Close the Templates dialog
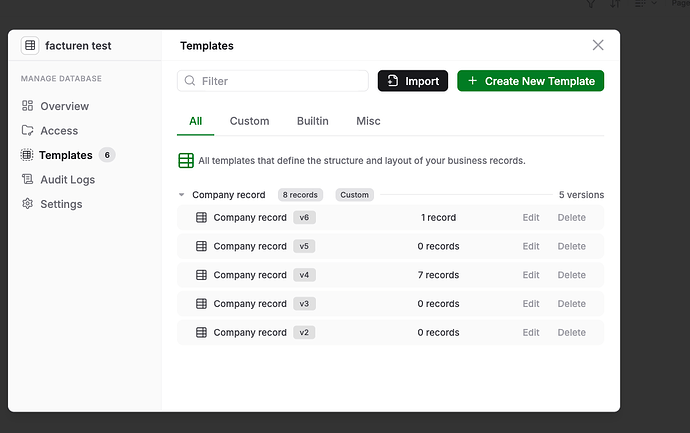Viewport: 690px width, 433px height. click(x=598, y=45)
